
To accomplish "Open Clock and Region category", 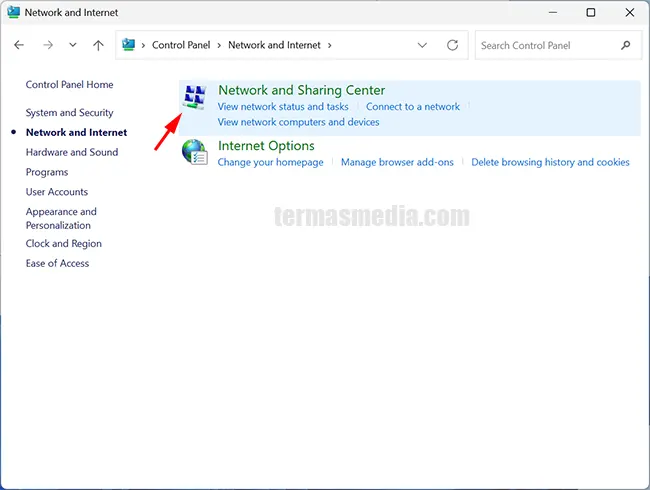I will pyautogui.click(x=63, y=243).
